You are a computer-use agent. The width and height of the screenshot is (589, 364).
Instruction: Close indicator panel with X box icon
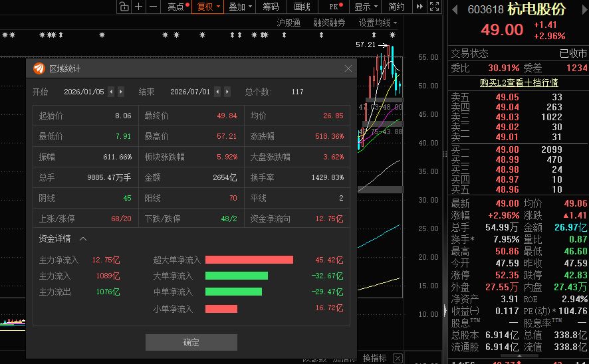coord(398,358)
